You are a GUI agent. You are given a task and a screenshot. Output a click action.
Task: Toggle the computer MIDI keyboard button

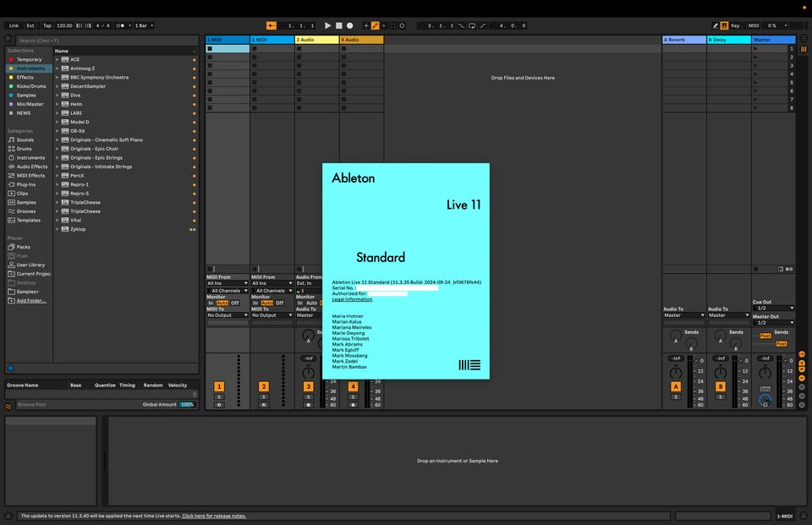(x=724, y=26)
